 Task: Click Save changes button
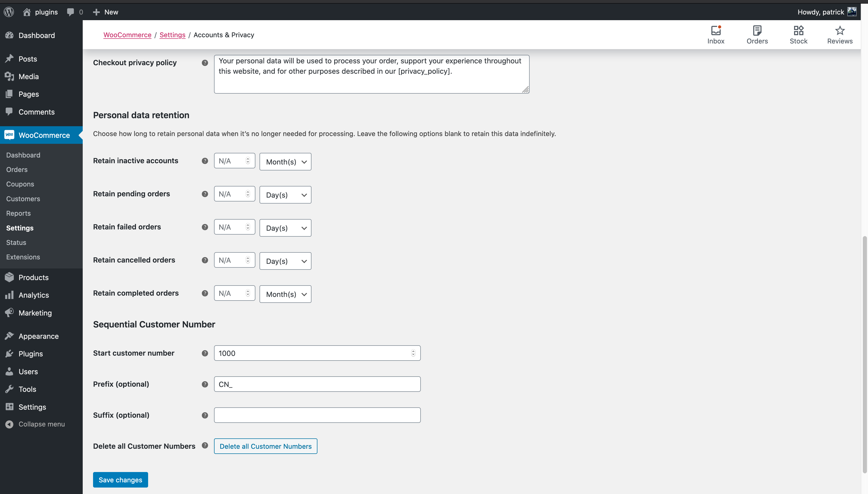(x=120, y=480)
